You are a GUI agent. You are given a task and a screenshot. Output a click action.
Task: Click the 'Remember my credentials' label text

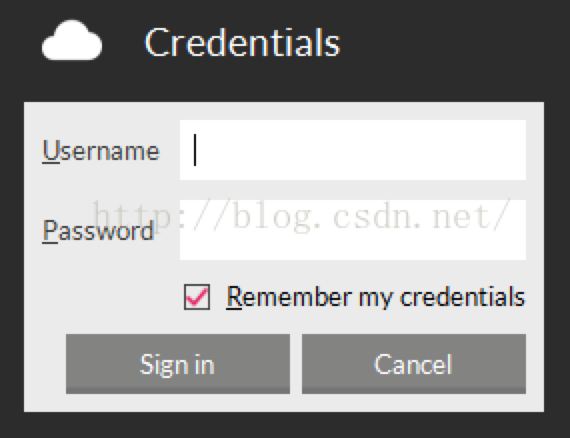click(x=376, y=298)
